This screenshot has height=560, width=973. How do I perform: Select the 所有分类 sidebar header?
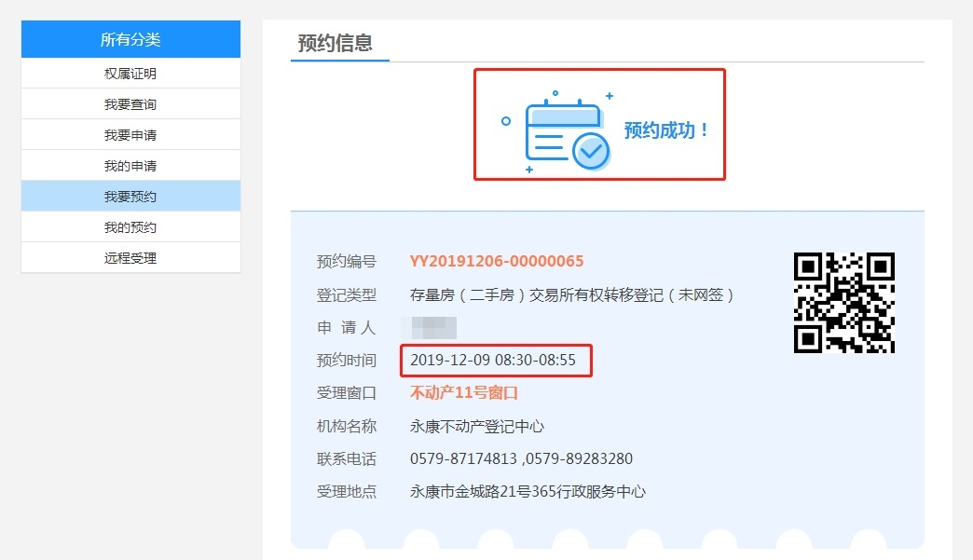click(x=130, y=39)
